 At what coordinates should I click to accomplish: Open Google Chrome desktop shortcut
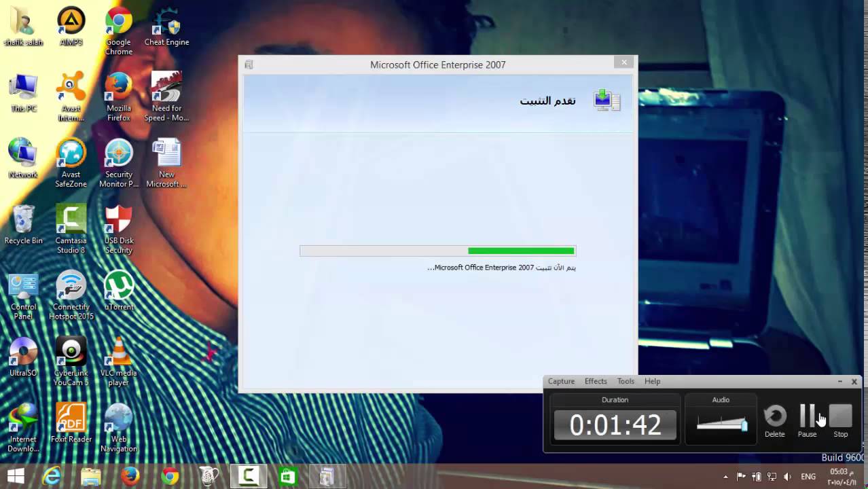(118, 31)
